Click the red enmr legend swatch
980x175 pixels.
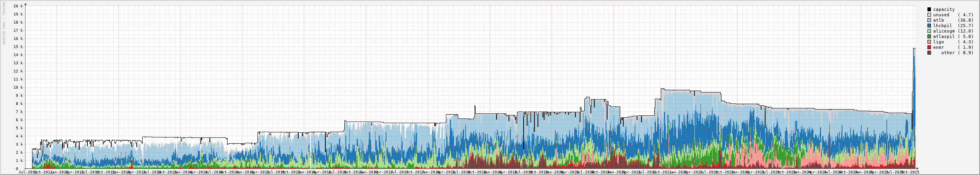929,47
